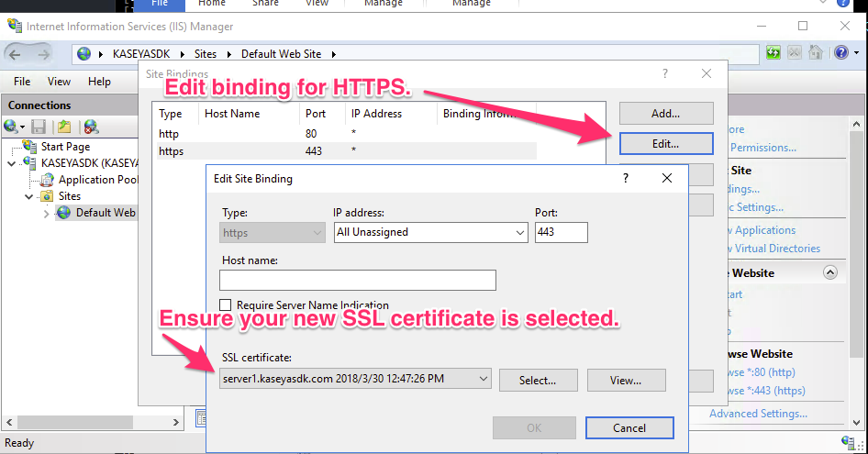The image size is (868, 454).
Task: Click the stop loading icon in toolbar
Action: pyautogui.click(x=795, y=52)
